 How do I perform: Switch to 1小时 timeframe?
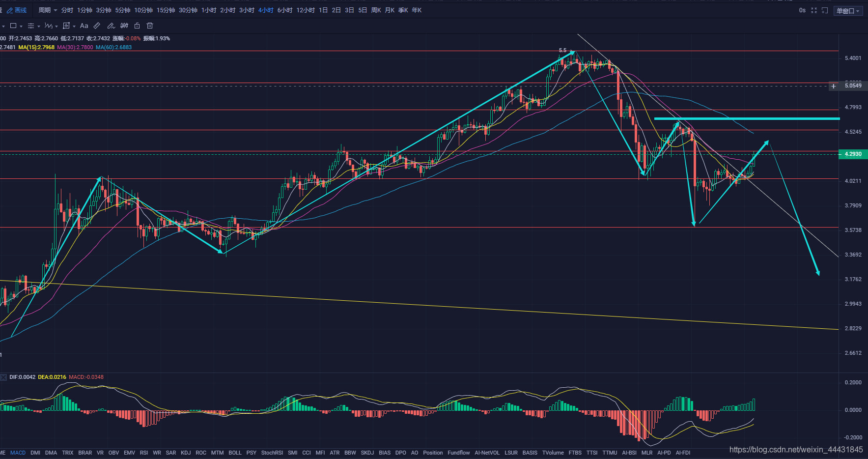(209, 10)
